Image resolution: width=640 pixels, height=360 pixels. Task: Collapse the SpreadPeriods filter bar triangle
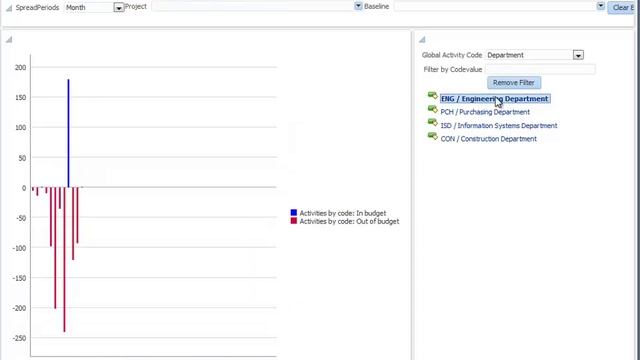(9, 8)
